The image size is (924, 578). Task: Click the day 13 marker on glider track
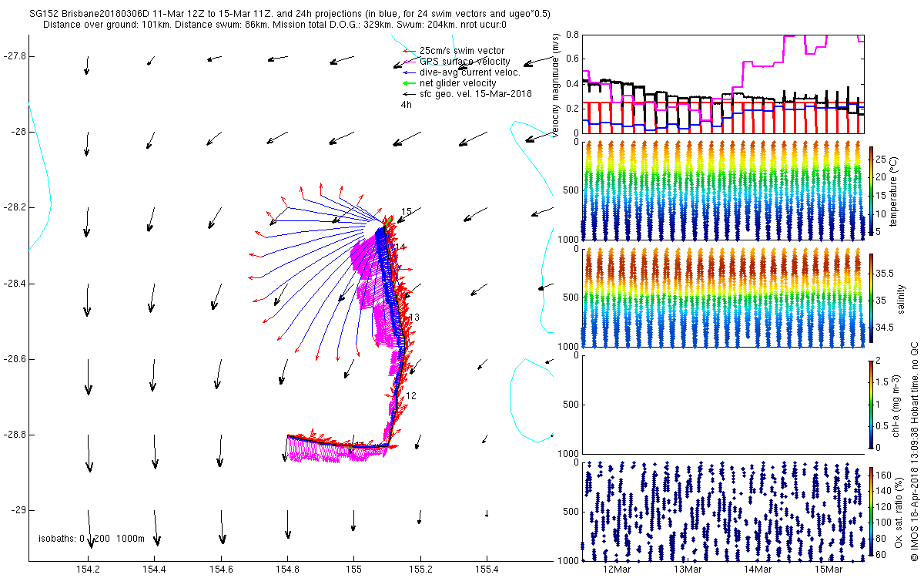pyautogui.click(x=414, y=318)
